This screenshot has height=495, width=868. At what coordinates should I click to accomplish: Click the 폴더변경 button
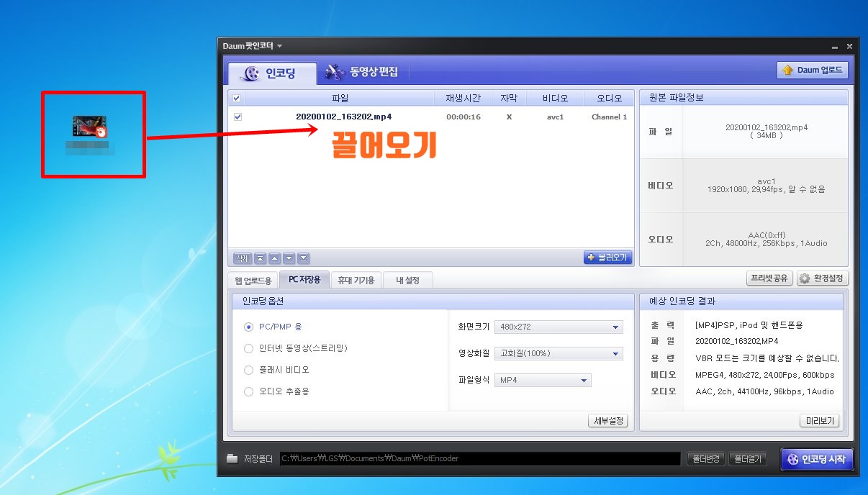(x=705, y=458)
